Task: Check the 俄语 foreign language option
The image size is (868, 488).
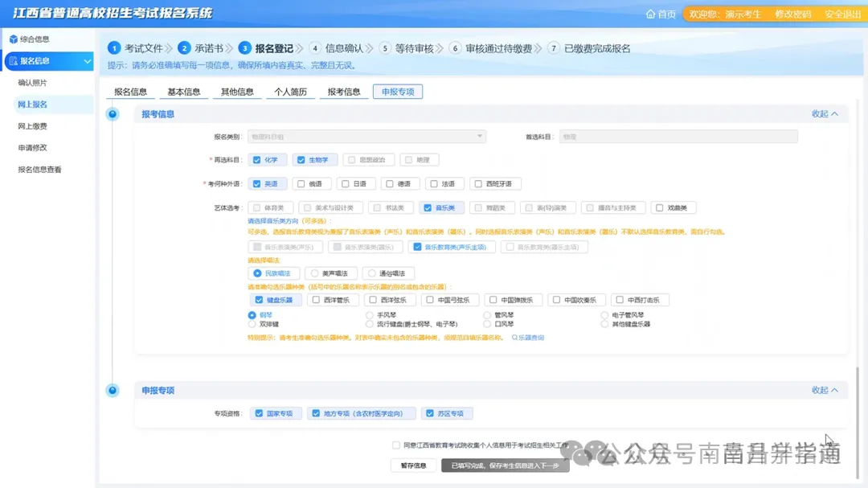Action: point(301,184)
